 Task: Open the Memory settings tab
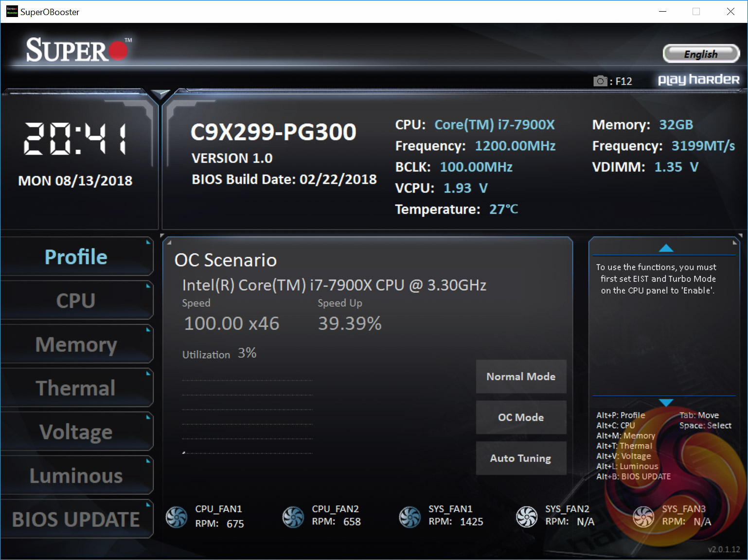pos(76,344)
